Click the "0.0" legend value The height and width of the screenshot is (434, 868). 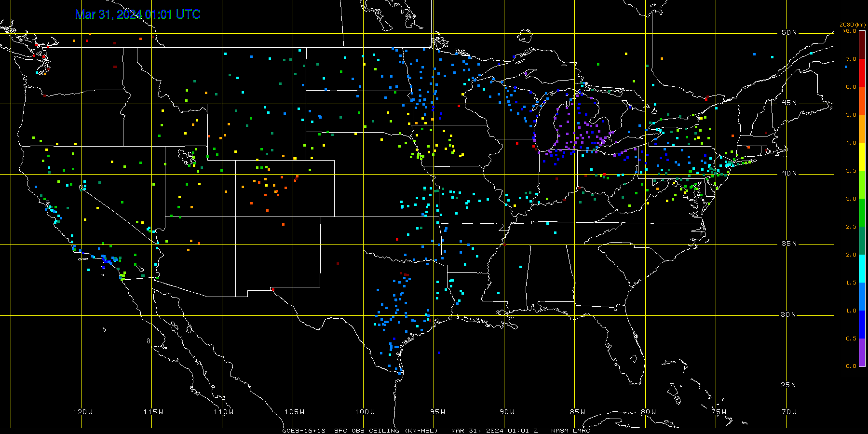pyautogui.click(x=851, y=366)
